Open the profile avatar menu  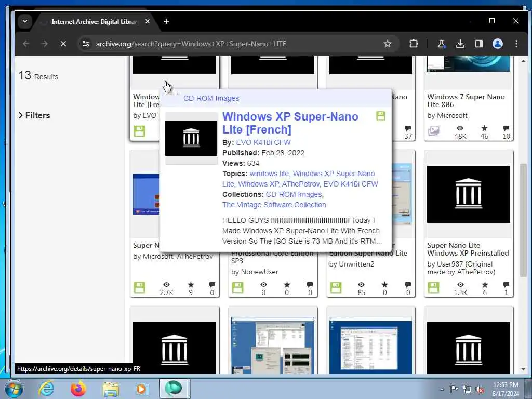497,44
